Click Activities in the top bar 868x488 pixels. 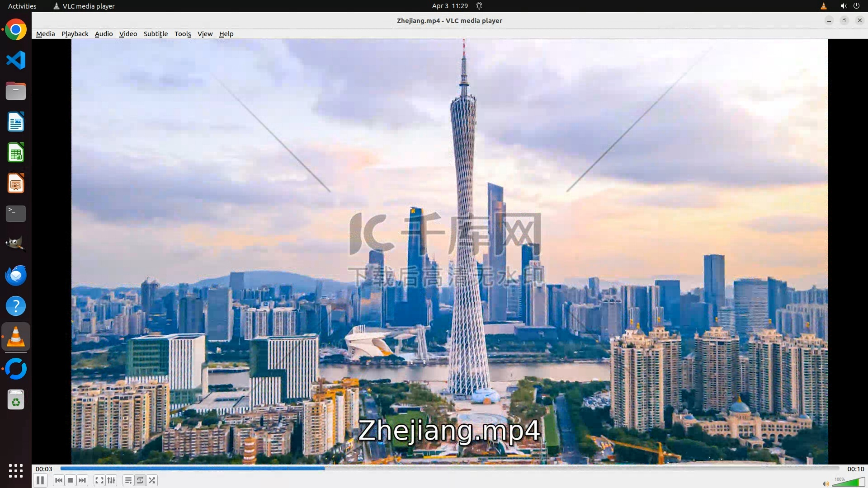[x=22, y=6]
